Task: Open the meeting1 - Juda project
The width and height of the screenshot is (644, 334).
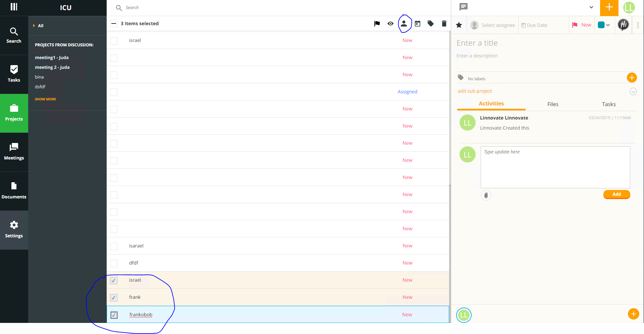Action: pyautogui.click(x=52, y=58)
